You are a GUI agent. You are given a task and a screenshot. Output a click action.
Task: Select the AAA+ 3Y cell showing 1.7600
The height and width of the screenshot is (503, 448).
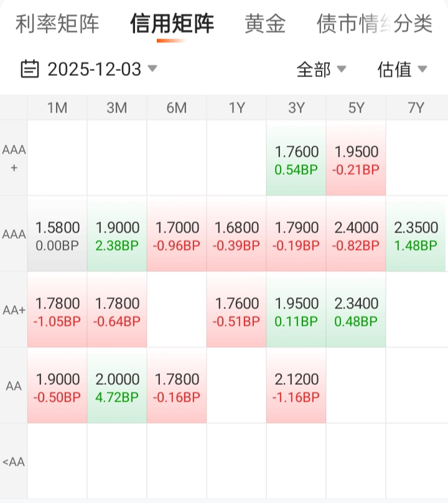pos(296,159)
